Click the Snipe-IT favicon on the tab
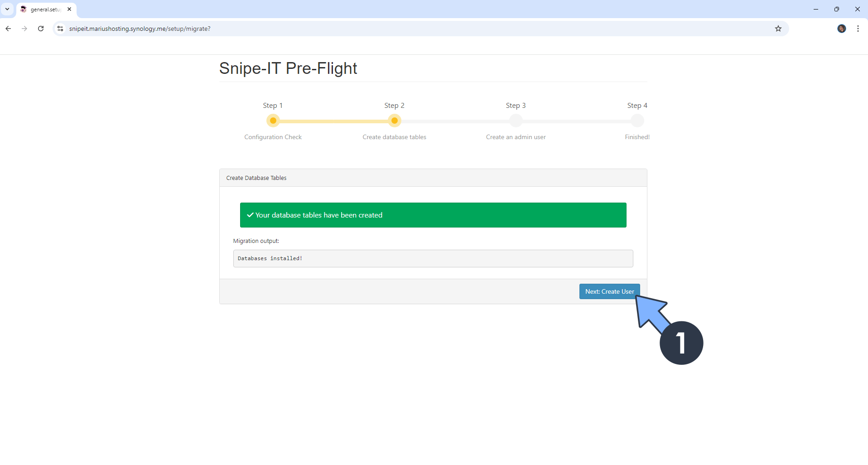The image size is (868, 465). [24, 9]
